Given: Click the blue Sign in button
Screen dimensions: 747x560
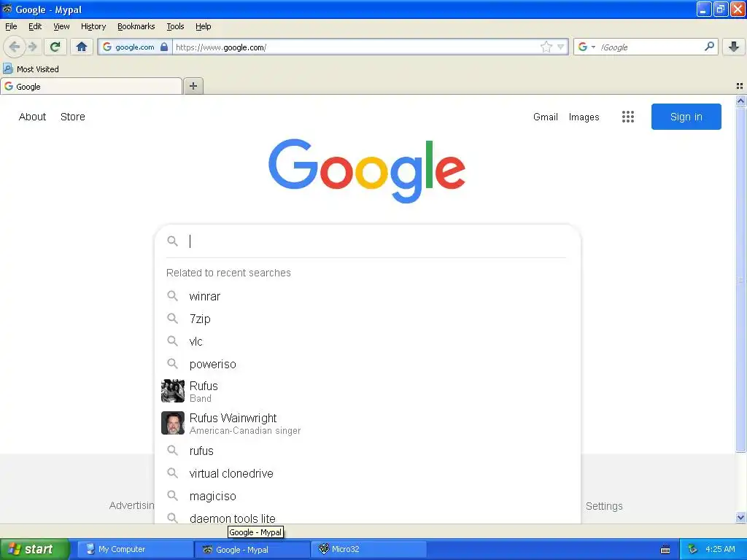Looking at the screenshot, I should 686,117.
